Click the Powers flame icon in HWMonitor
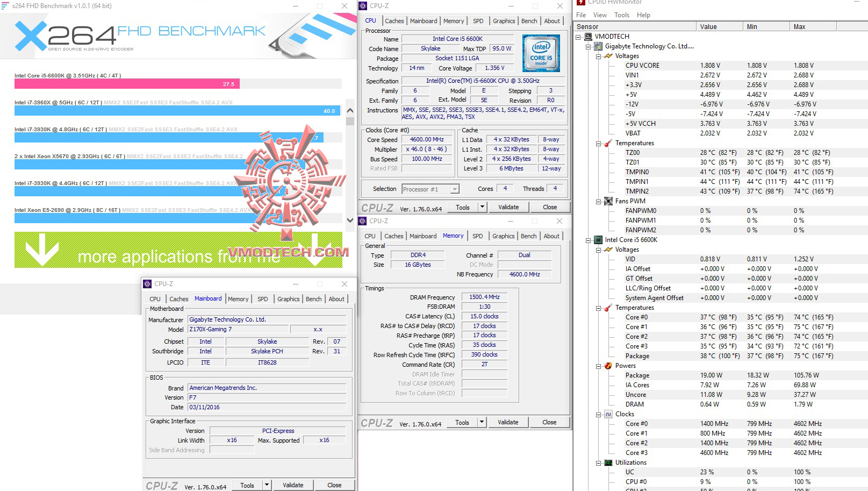 (608, 366)
